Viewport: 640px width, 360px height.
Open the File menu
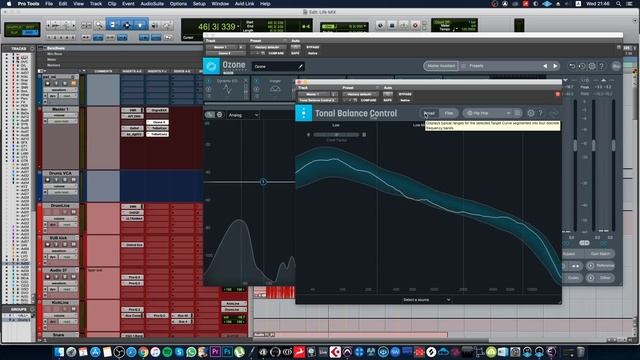pyautogui.click(x=49, y=4)
